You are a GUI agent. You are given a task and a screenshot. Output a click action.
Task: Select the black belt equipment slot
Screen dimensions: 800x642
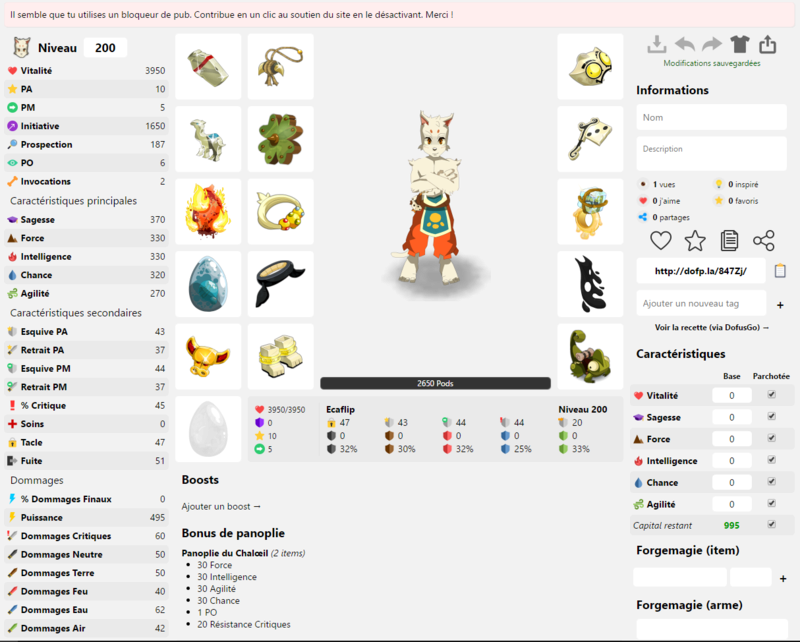tap(281, 284)
